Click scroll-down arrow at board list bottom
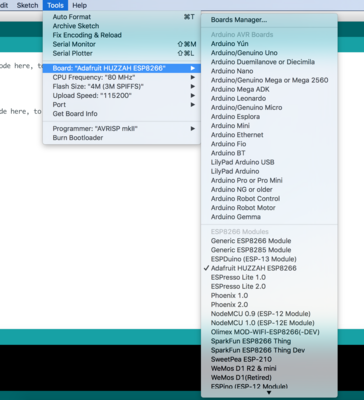 [x=269, y=393]
